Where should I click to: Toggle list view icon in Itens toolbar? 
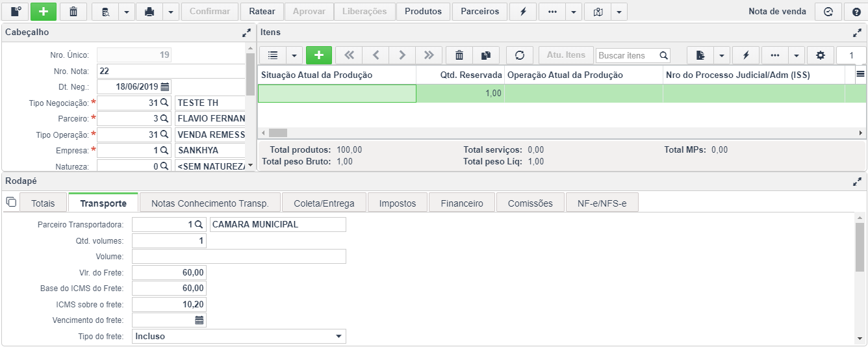pos(273,55)
